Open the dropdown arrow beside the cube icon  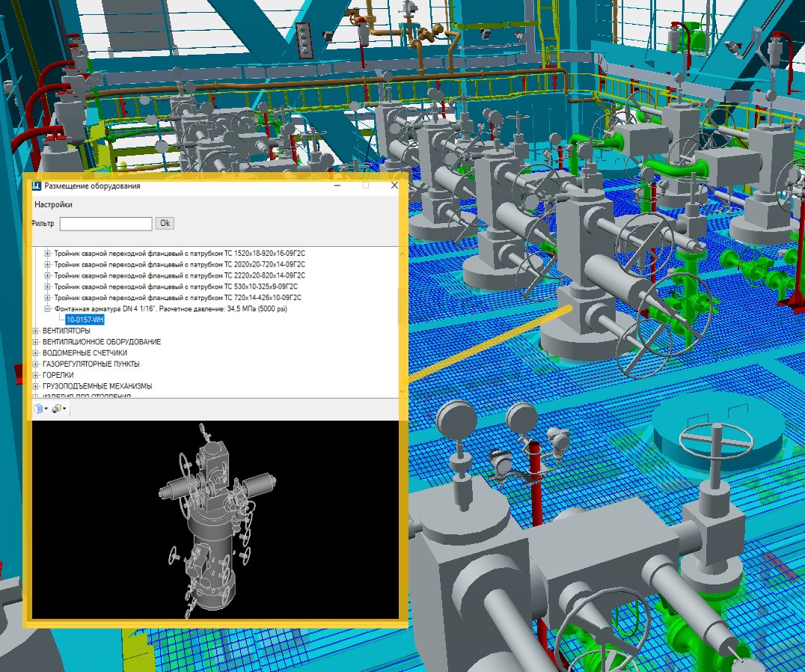coord(46,409)
